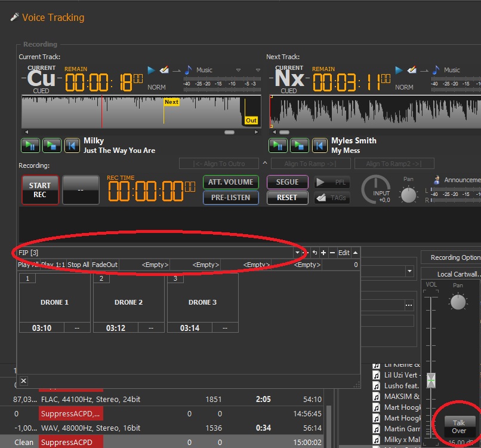481x448 pixels.
Task: Click the Music note icon of the next track
Action: pyautogui.click(x=436, y=70)
